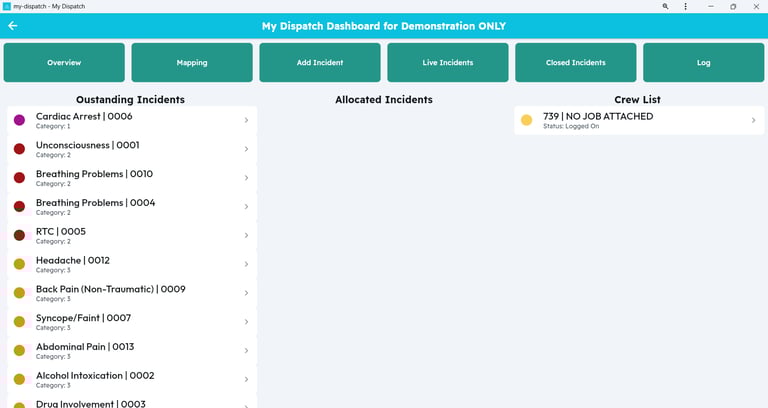The image size is (768, 408).
Task: Click the red Unconsciousness category dot
Action: click(x=19, y=149)
